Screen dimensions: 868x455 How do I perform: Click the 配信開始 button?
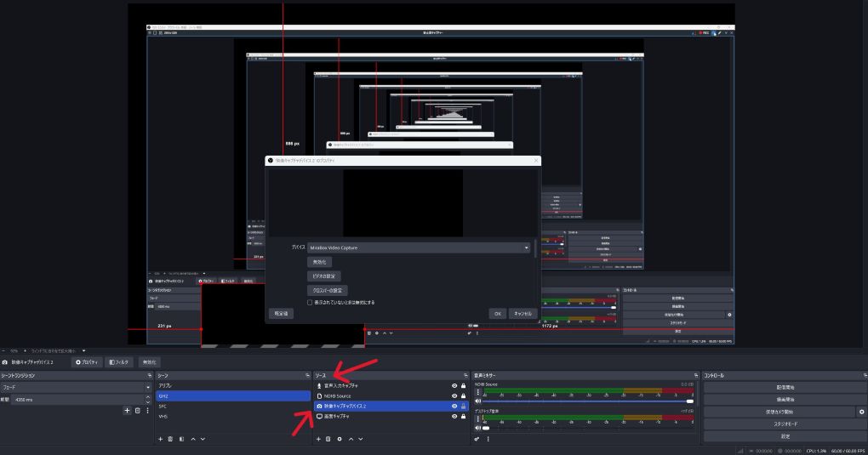click(x=785, y=387)
